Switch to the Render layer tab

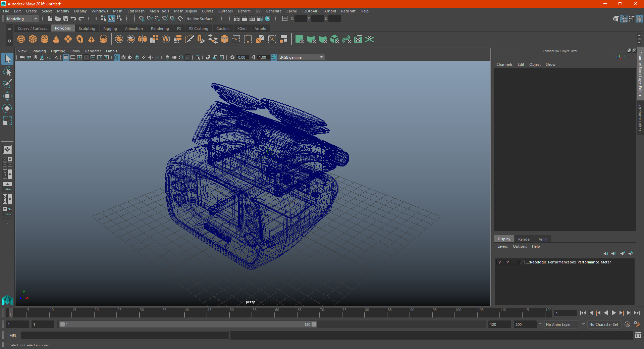(524, 239)
